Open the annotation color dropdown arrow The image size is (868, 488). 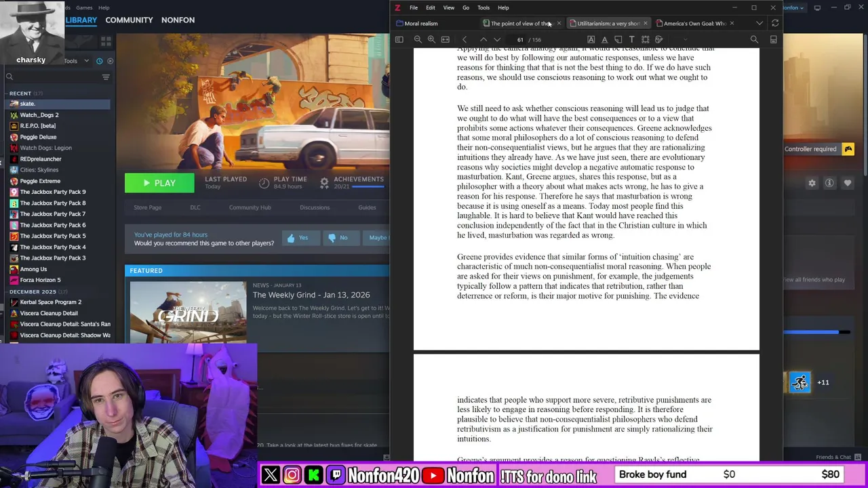point(686,39)
